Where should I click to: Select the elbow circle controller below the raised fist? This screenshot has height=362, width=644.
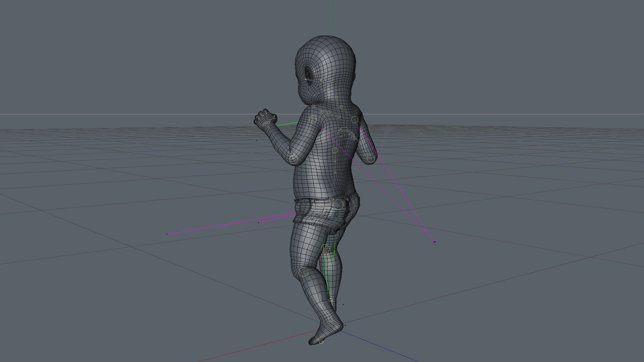[293, 159]
